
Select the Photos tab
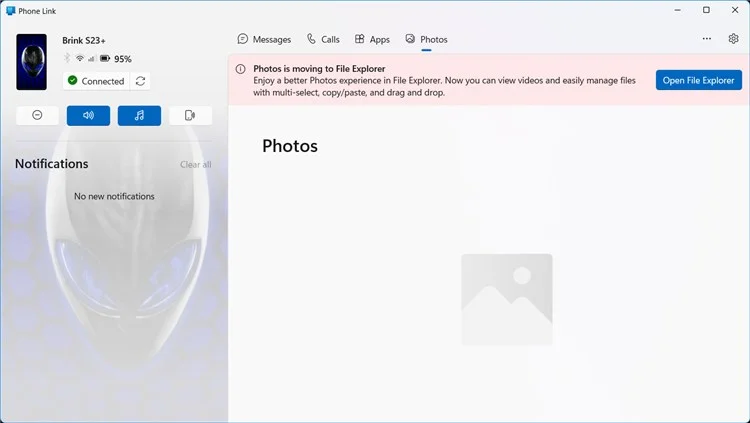coord(426,39)
